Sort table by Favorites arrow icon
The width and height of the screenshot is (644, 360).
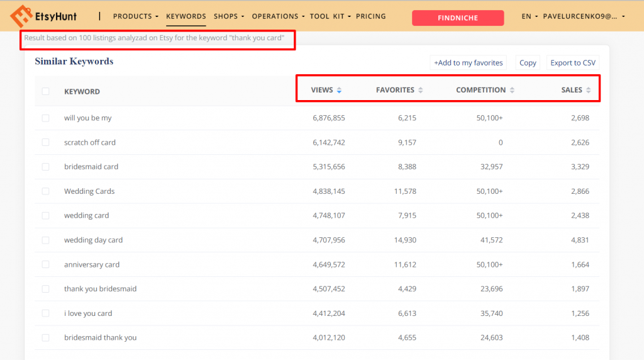click(421, 91)
